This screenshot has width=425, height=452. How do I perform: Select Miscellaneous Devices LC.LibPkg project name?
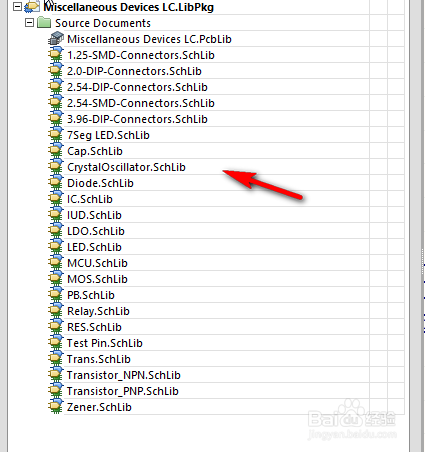tap(129, 7)
